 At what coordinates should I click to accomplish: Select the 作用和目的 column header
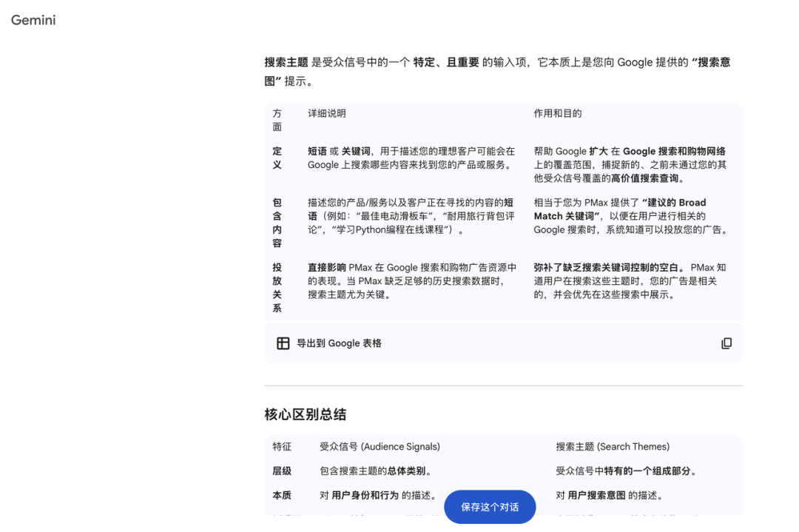(557, 113)
